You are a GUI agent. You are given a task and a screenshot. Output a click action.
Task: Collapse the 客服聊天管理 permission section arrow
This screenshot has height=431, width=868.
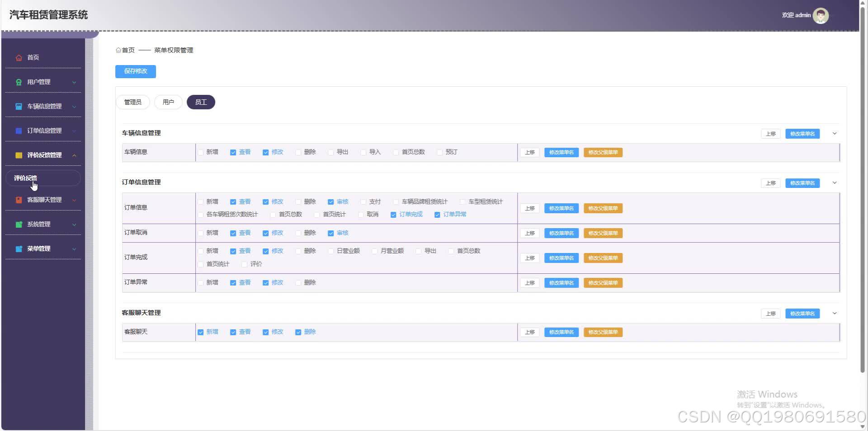click(x=835, y=313)
